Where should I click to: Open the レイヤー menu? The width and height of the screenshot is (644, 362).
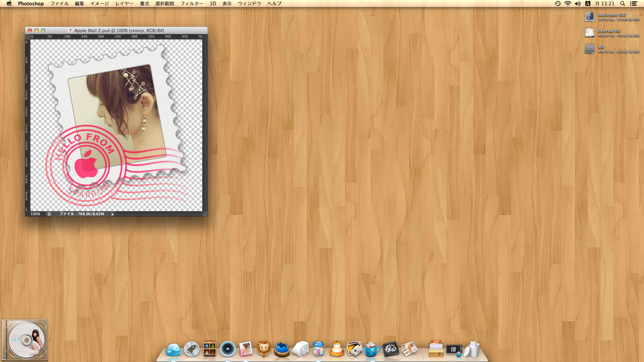(124, 4)
